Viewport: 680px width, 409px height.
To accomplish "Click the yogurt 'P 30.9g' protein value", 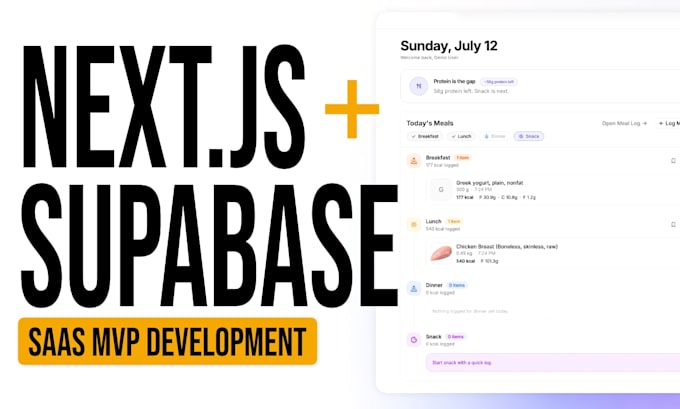I will coord(487,197).
